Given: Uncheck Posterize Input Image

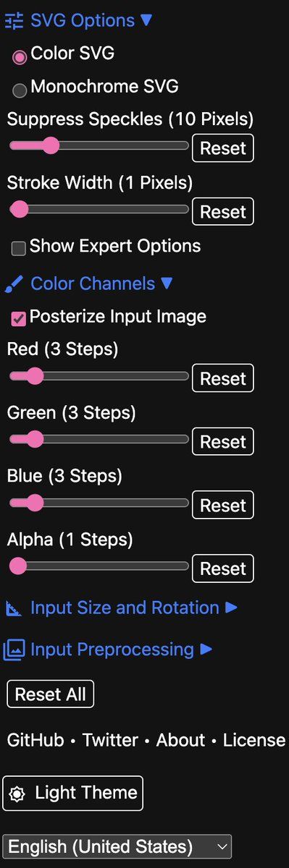Looking at the screenshot, I should 19,319.
